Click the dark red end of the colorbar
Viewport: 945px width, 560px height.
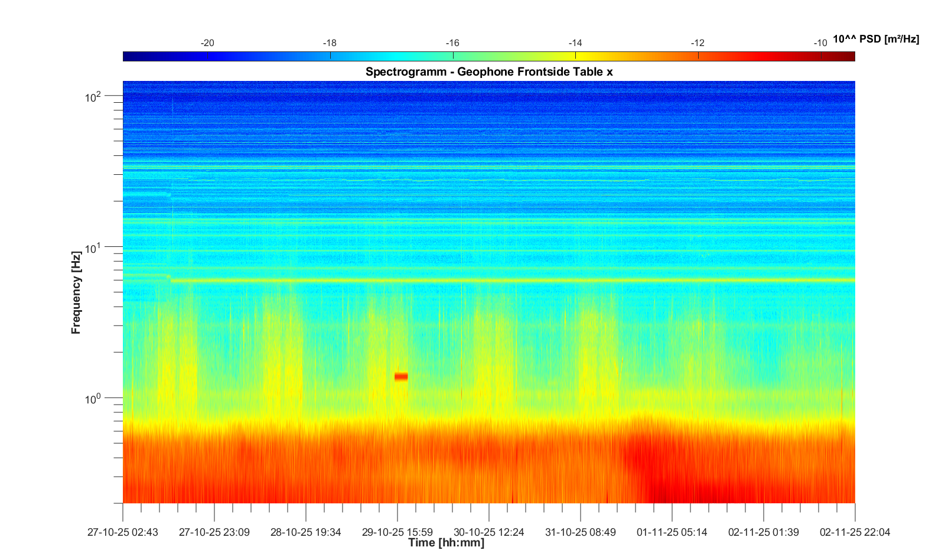(x=848, y=56)
